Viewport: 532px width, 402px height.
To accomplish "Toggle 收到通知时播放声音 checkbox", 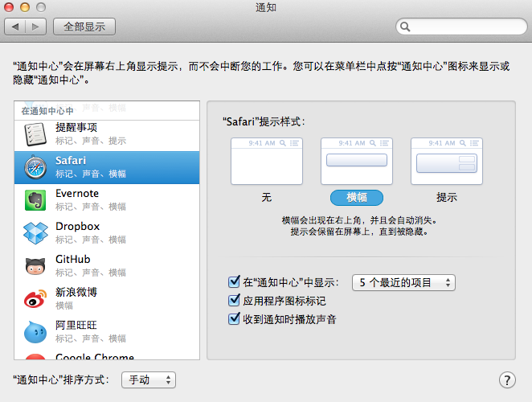I will click(234, 319).
